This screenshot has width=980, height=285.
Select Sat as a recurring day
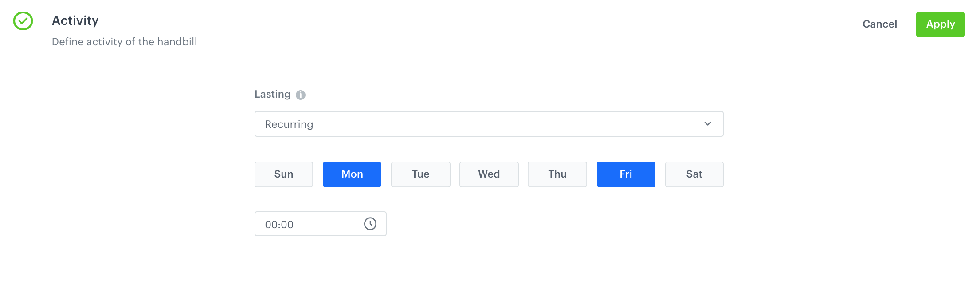[694, 174]
